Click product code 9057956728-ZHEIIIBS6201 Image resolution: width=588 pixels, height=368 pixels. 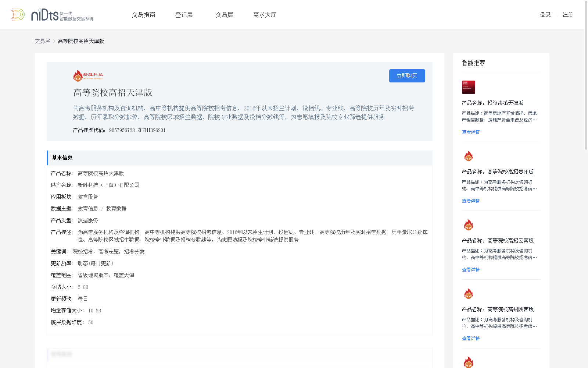coord(137,130)
